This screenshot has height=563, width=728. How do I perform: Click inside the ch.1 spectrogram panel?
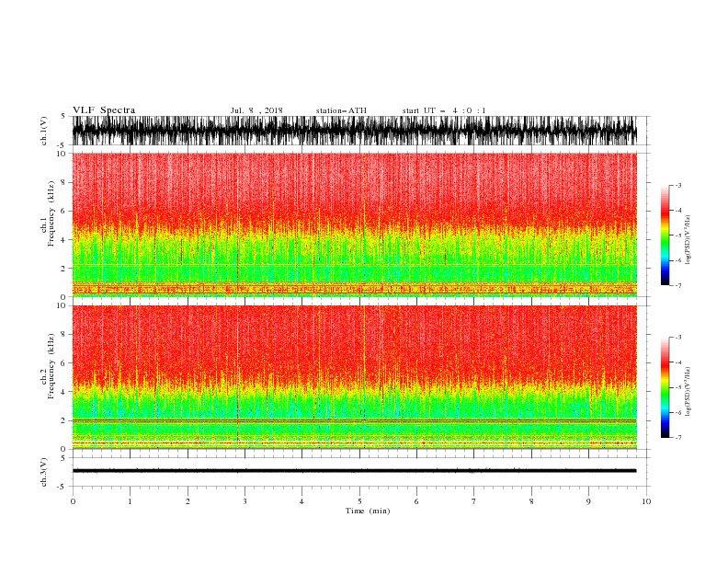[354, 224]
